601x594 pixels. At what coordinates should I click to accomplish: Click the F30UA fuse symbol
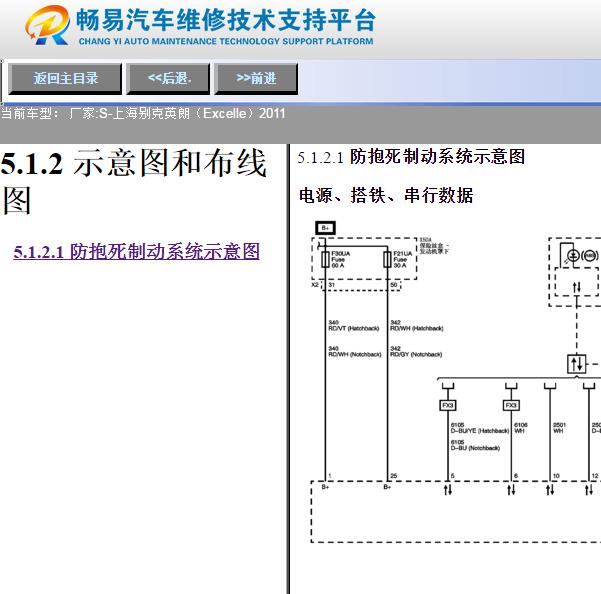click(x=325, y=259)
